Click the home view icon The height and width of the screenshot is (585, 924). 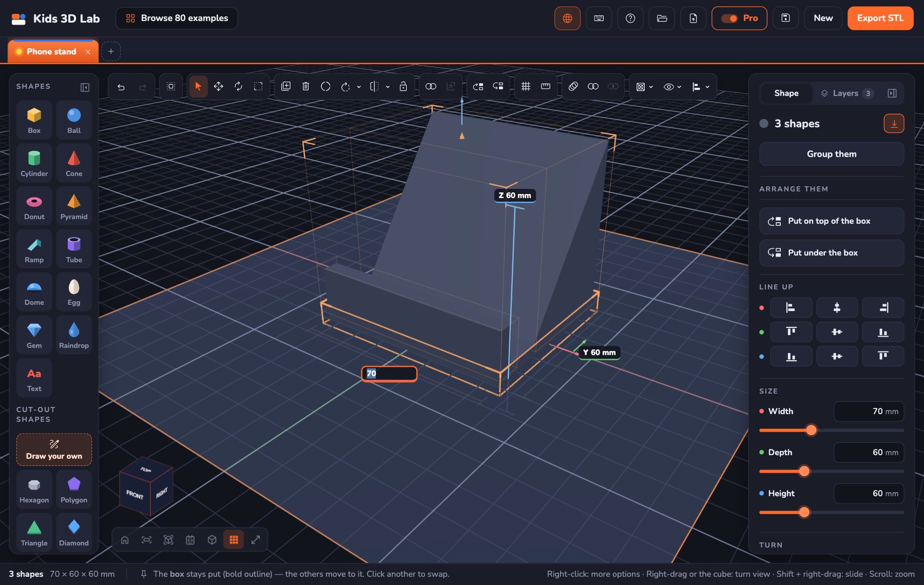click(125, 540)
